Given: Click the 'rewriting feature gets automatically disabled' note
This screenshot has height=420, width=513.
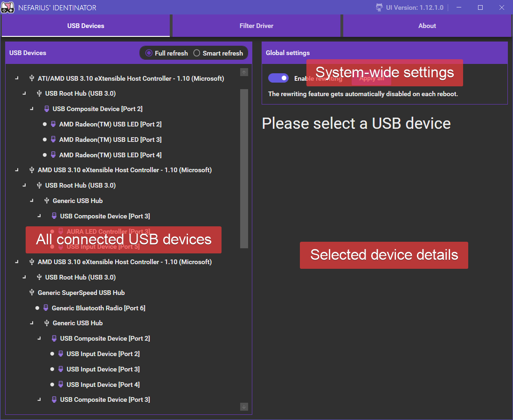Looking at the screenshot, I should 363,94.
